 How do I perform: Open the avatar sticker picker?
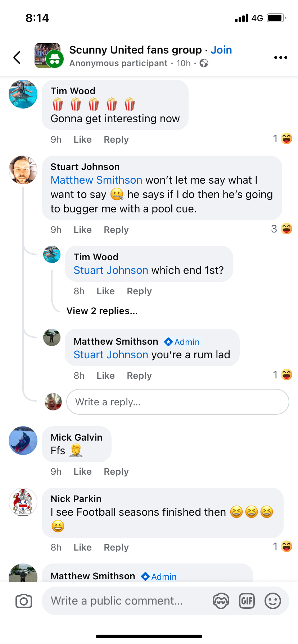click(221, 601)
